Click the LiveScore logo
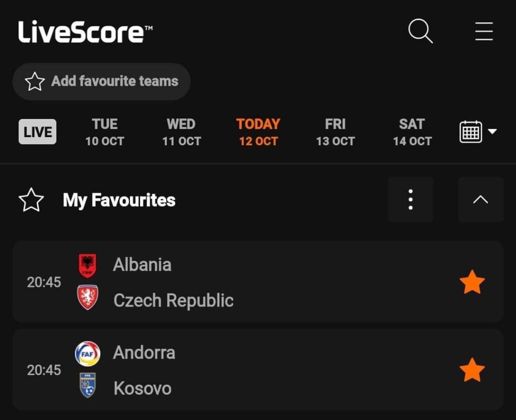 click(85, 32)
